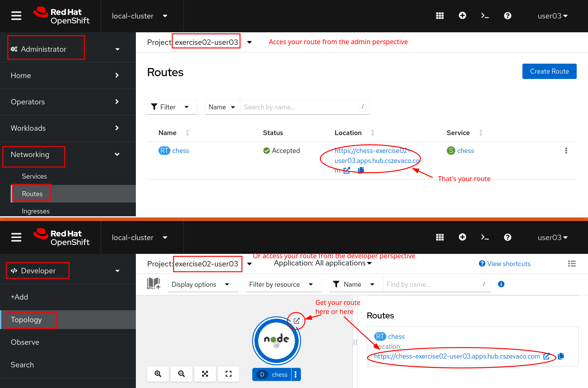
Task: Open Developer perspective switcher
Action: 66,271
